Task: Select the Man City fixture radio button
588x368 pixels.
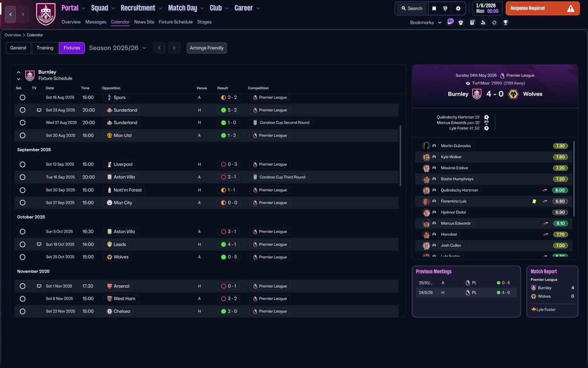Action: point(23,203)
